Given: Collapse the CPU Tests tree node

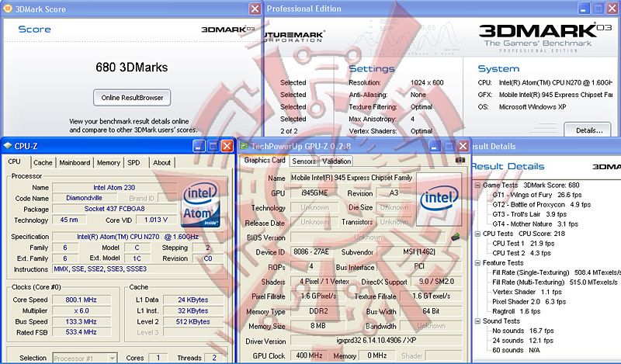Looking at the screenshot, I should tap(477, 234).
